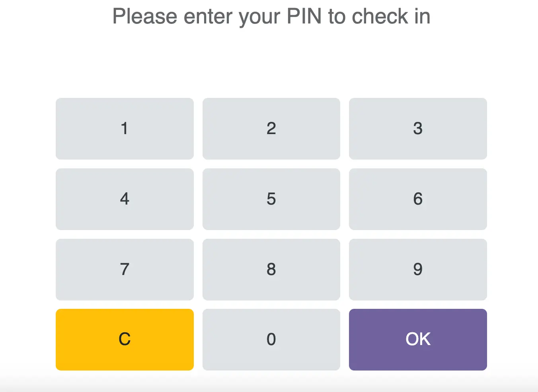Click the PIN heading text
Viewport: 538px width, 392px height.
(x=271, y=17)
